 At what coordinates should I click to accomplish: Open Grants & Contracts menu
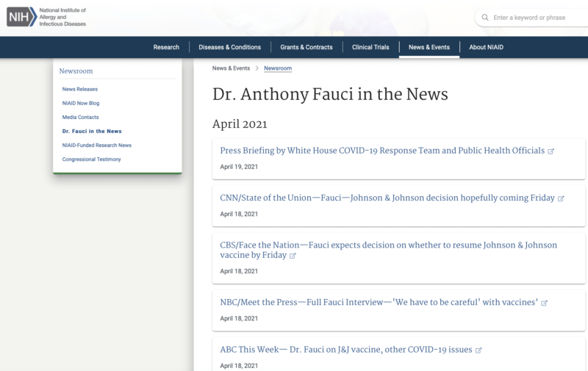coord(306,47)
